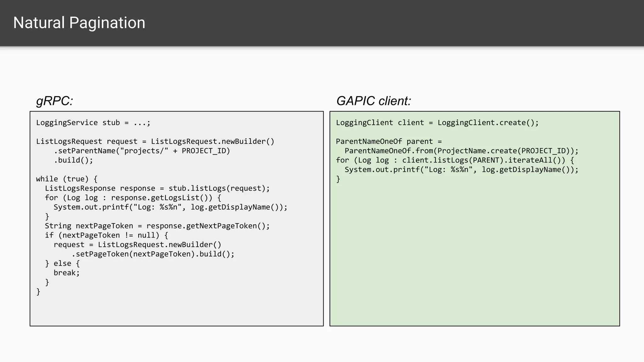The height and width of the screenshot is (362, 644).
Task: Click the GAPIC client: heading label
Action: tap(374, 101)
